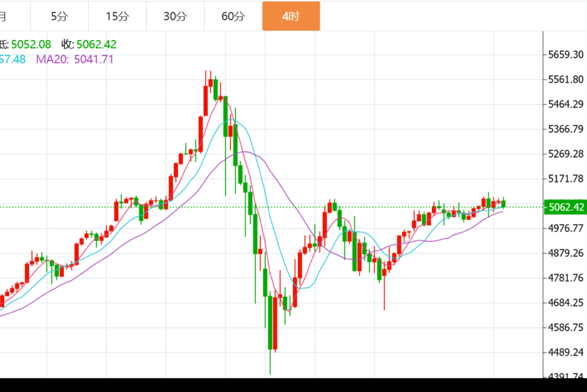Click the 收: 5062.42 closing price label
This screenshot has height=392, width=587.
[x=89, y=45]
